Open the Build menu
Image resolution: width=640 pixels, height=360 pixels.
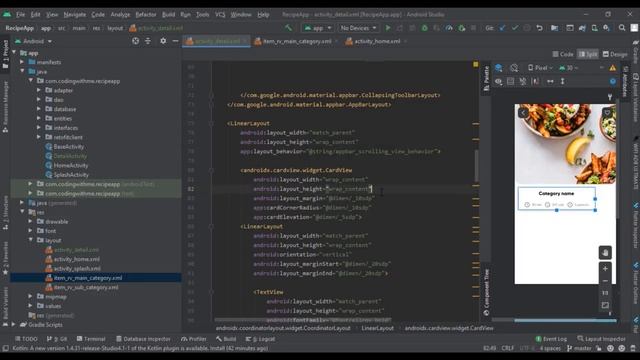[168, 15]
